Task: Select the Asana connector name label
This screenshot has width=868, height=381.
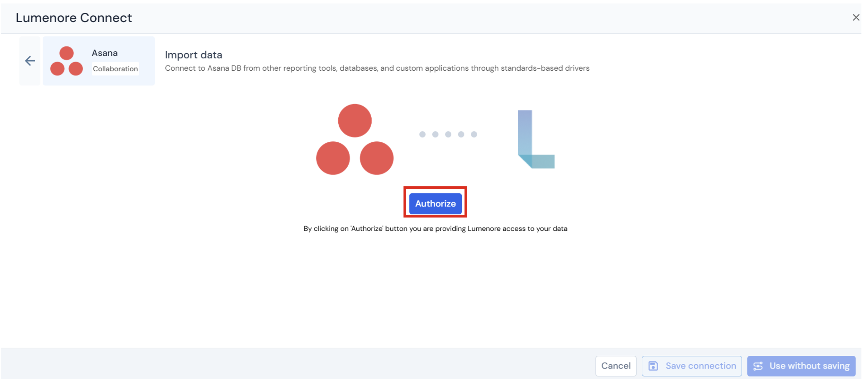Action: point(105,53)
